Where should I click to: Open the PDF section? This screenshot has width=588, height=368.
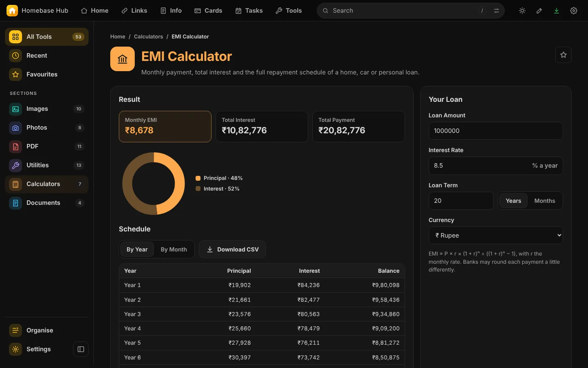[47, 146]
